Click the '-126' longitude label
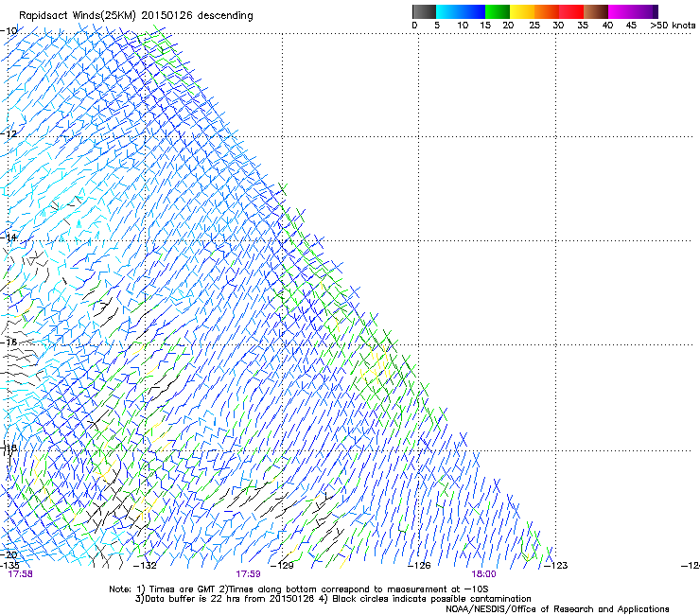The height and width of the screenshot is (615, 700). tap(419, 566)
